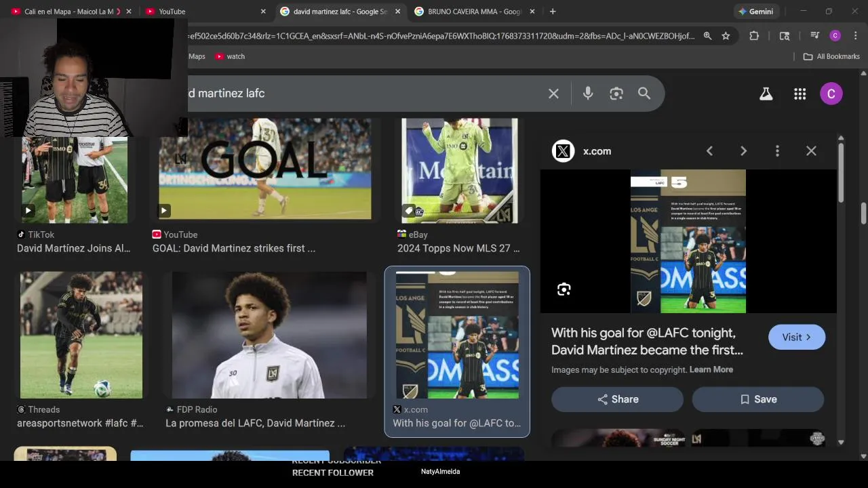Click the browser address bar URL
Screen dimensions: 868x488
441,36
